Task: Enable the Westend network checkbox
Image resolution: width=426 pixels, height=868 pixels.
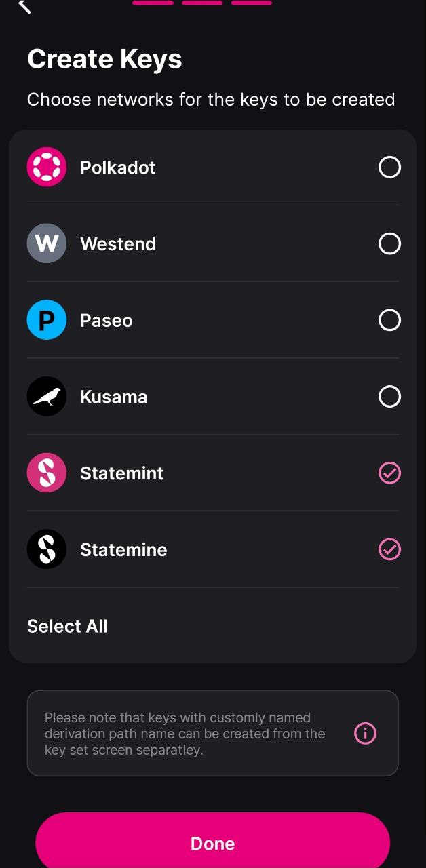Action: (389, 243)
